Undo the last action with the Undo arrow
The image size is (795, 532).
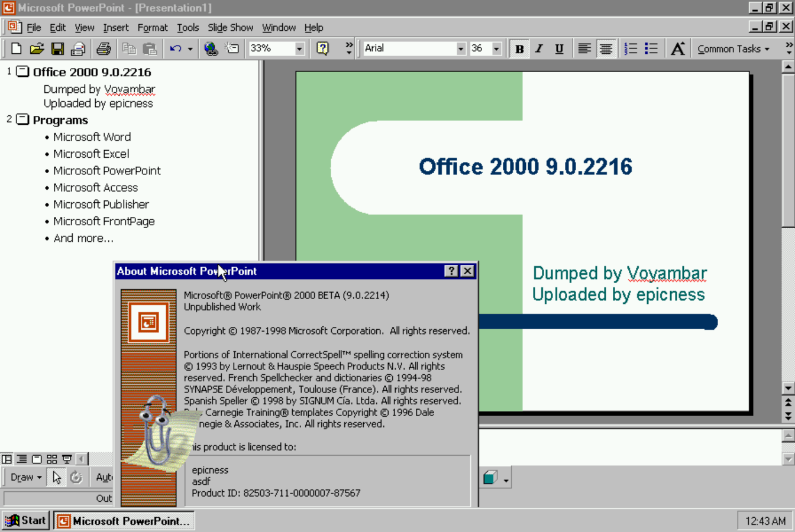176,48
